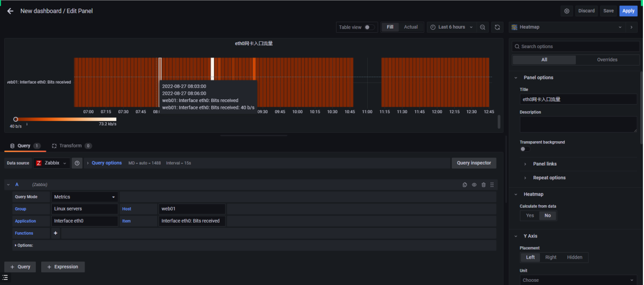
Task: Toggle the Table view switch
Action: coord(369,27)
